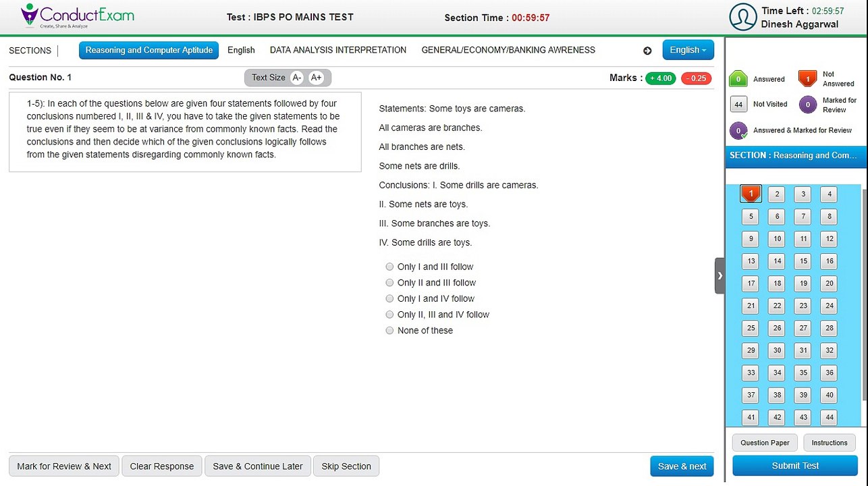
Task: Click the Clear Response button
Action: point(162,466)
